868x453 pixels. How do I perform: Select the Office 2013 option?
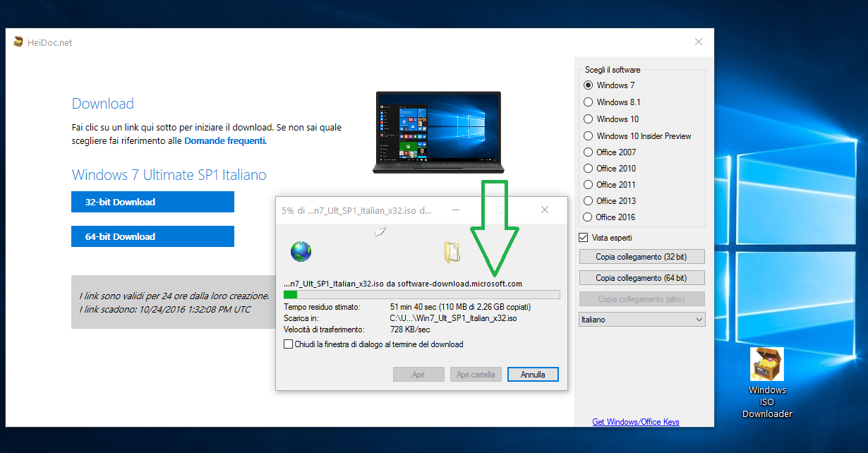coord(589,200)
